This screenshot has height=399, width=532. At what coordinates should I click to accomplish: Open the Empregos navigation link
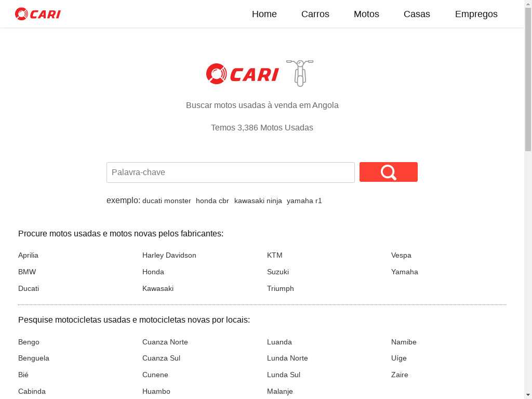(x=476, y=14)
